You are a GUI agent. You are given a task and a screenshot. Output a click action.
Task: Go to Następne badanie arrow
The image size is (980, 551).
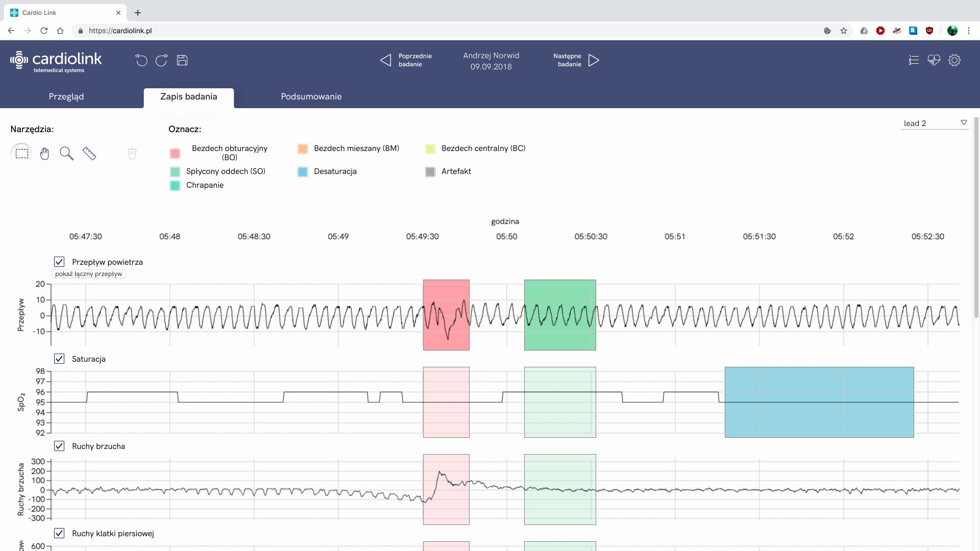coord(593,60)
